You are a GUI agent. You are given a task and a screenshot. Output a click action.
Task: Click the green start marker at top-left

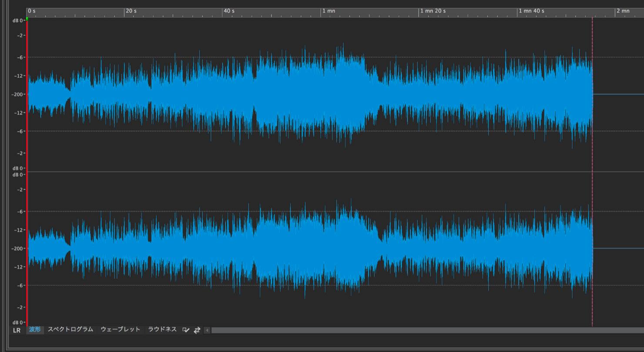tap(27, 19)
